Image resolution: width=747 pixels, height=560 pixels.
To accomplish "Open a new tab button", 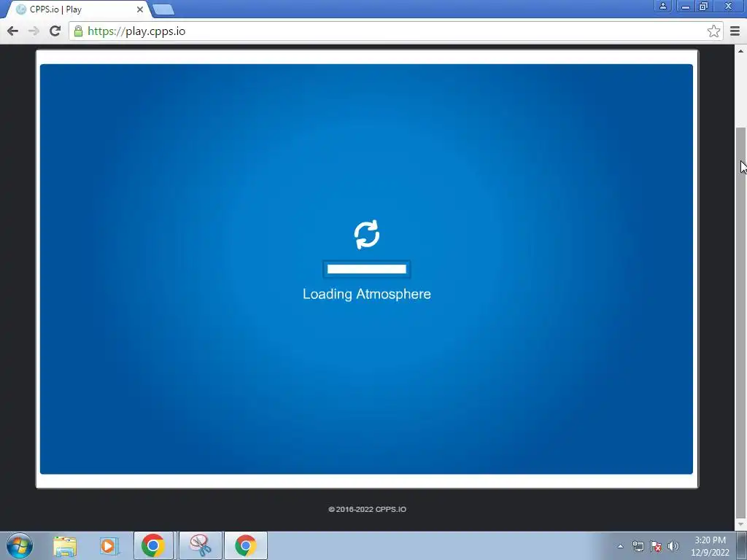I will [163, 10].
